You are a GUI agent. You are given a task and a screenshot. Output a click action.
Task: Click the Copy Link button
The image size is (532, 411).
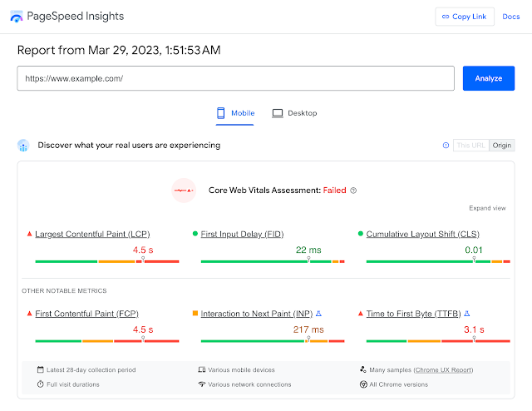pyautogui.click(x=465, y=17)
